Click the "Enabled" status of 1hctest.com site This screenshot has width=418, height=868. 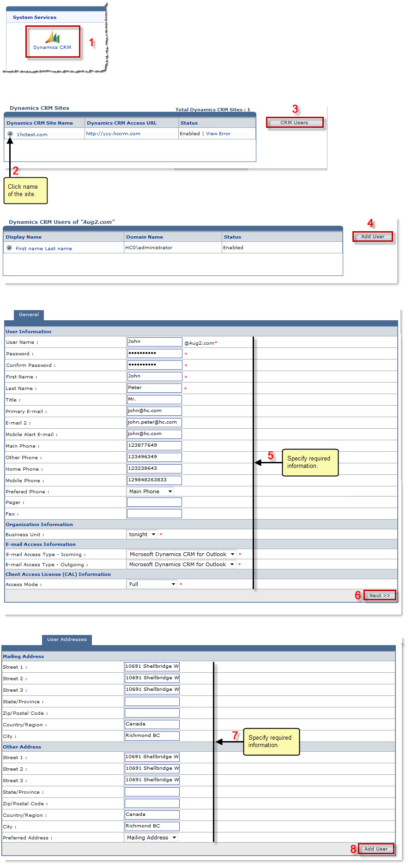(x=190, y=134)
